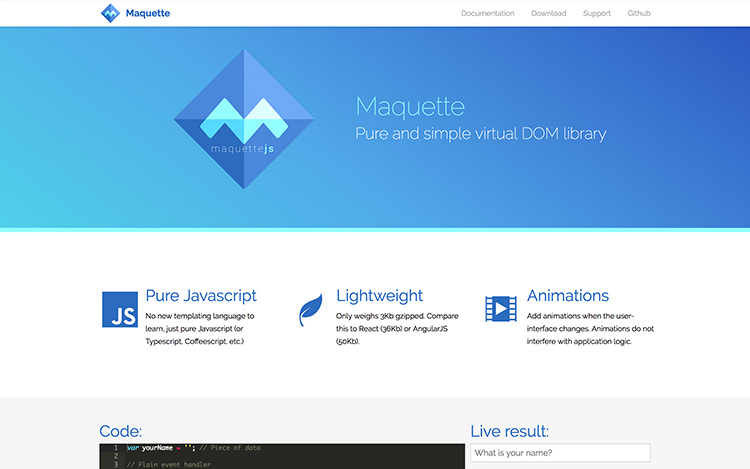This screenshot has height=469, width=750.
Task: Click 'Only weighs 3Kb gzipped' description
Action: [397, 328]
